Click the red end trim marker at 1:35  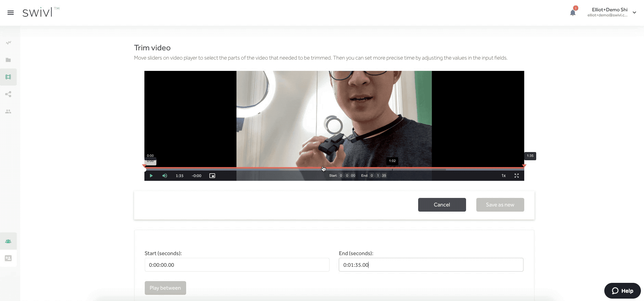(524, 166)
